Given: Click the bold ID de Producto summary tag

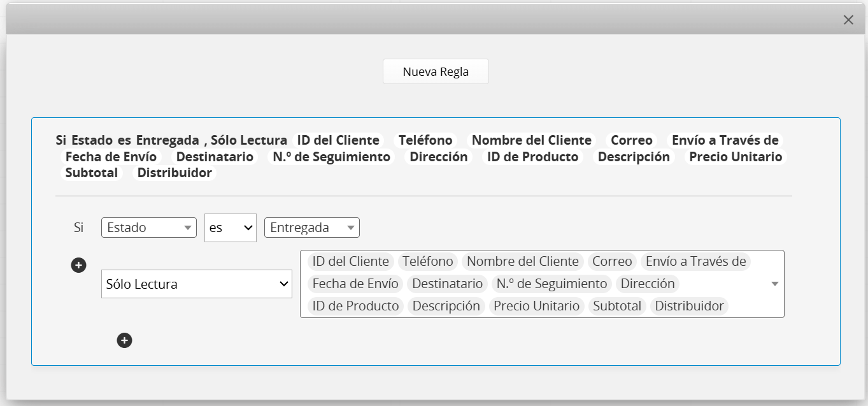Looking at the screenshot, I should [532, 157].
